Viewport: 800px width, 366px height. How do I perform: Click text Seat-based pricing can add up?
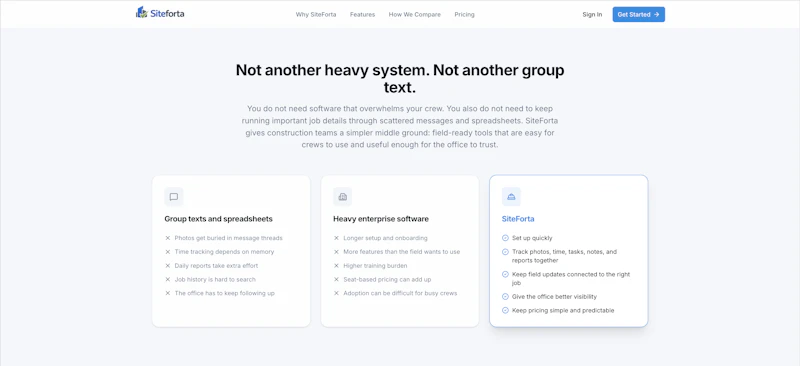click(x=388, y=279)
